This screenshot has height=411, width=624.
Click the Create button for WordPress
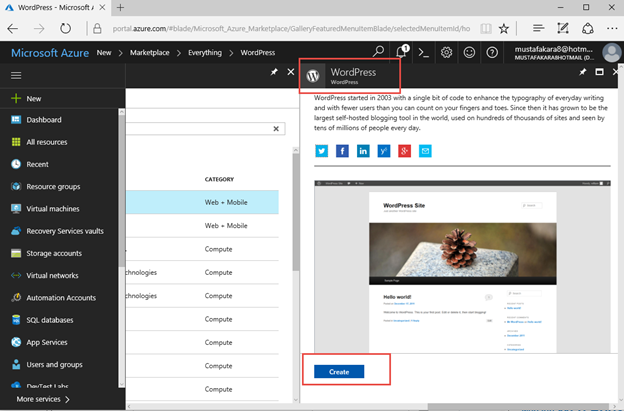339,372
